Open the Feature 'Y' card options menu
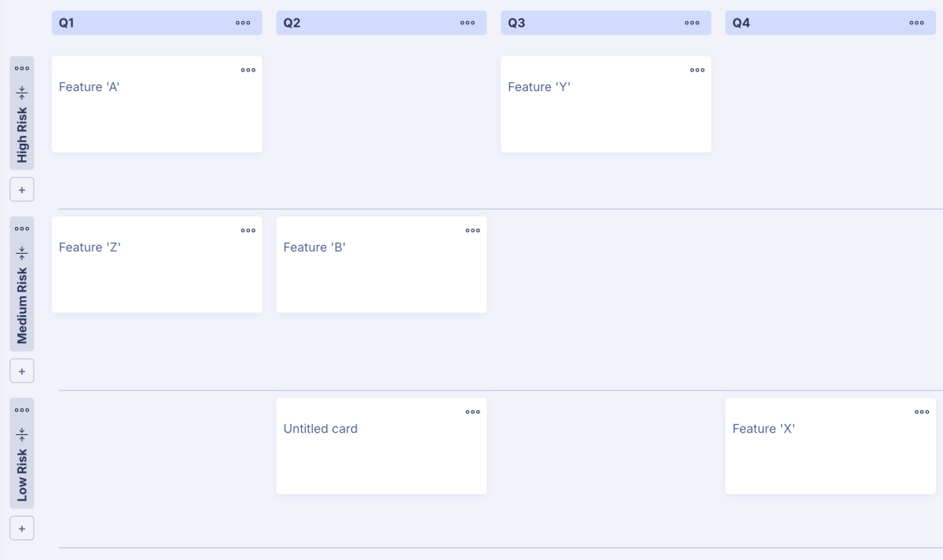This screenshot has height=560, width=943. coord(698,70)
